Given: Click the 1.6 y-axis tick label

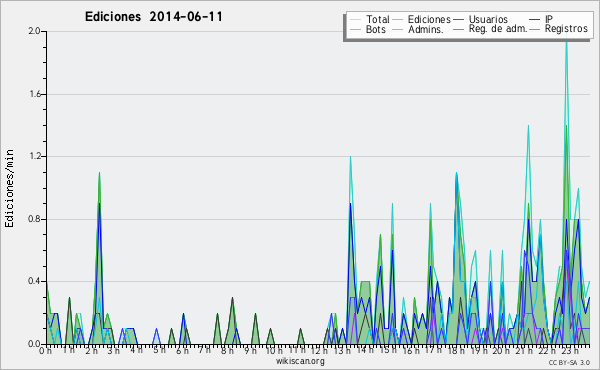Looking at the screenshot, I should [x=34, y=94].
